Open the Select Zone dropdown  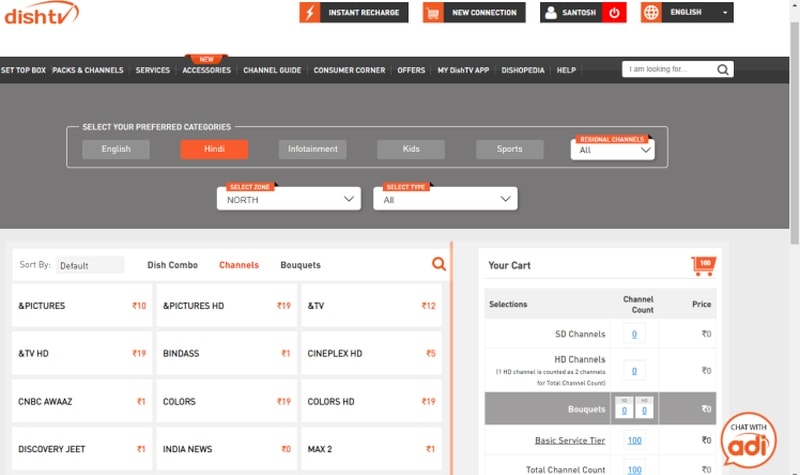(x=289, y=199)
